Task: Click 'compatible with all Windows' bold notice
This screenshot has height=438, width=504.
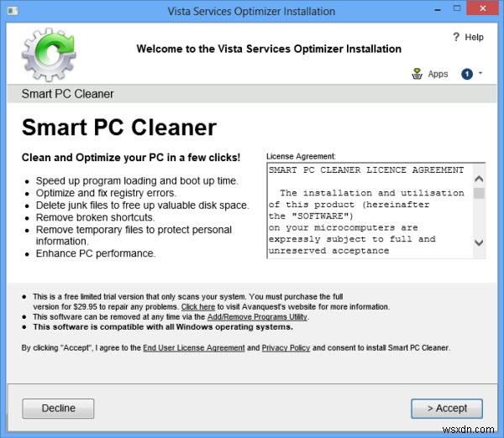Action: 163,327
